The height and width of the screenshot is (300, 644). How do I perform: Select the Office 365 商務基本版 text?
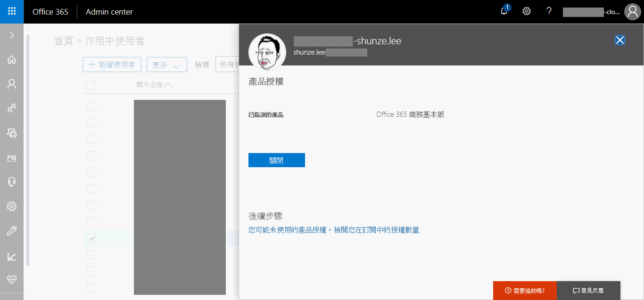[410, 114]
